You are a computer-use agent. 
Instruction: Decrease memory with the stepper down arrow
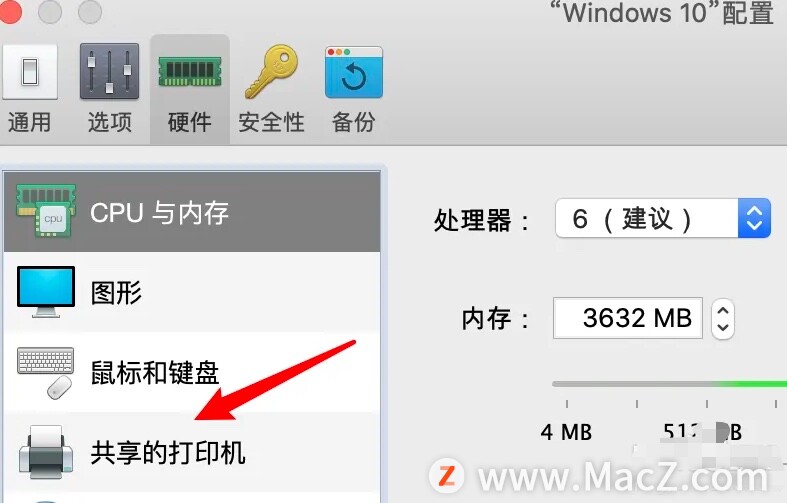[x=723, y=327]
